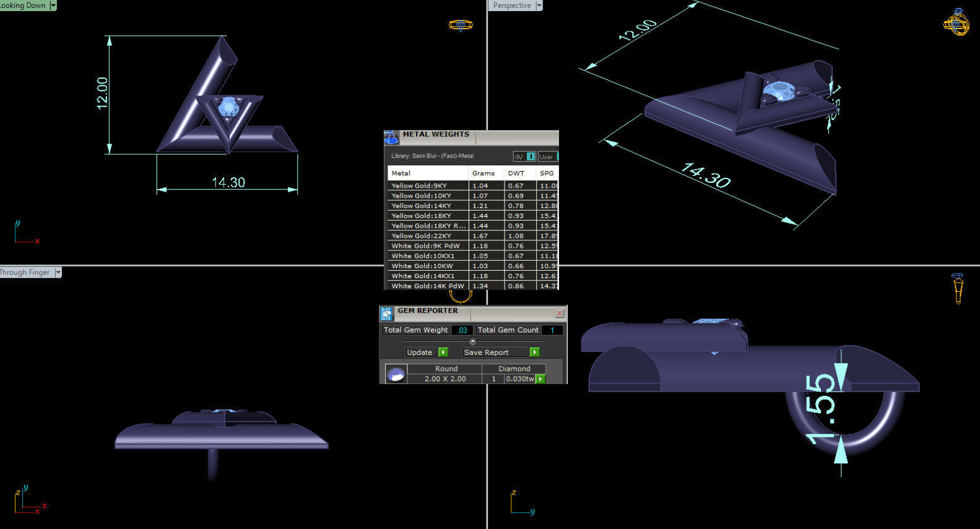The image size is (980, 529).
Task: Click the 14.30 dimension in Looking Down viewport
Action: [x=228, y=182]
